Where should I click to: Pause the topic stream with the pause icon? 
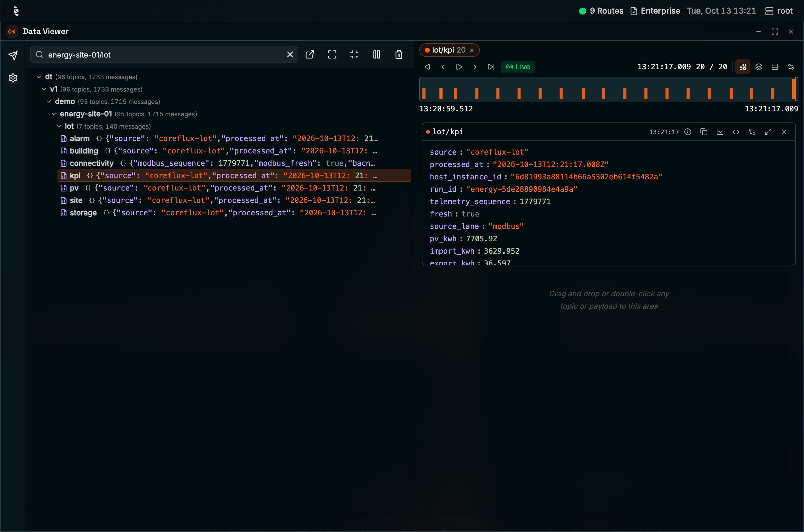tap(377, 55)
